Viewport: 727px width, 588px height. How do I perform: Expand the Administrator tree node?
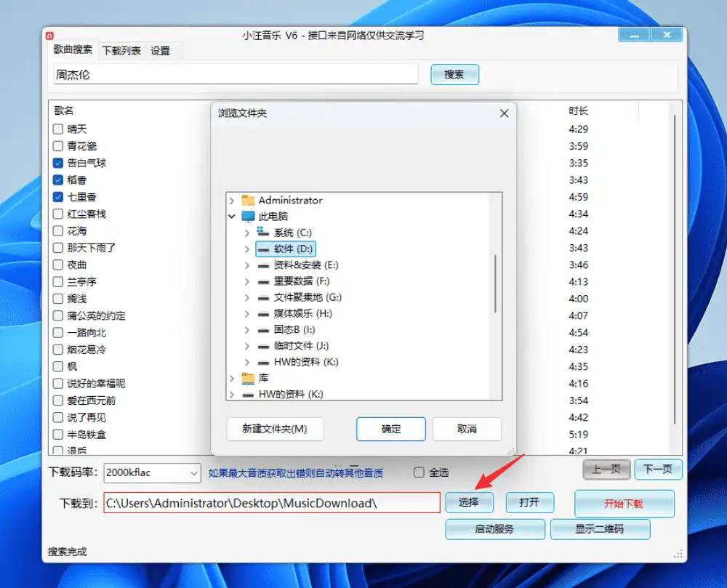point(232,201)
